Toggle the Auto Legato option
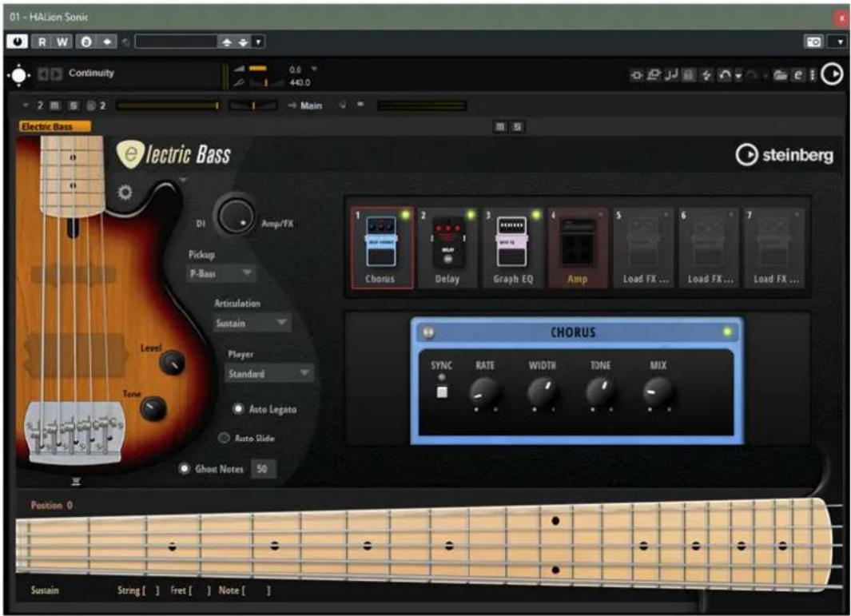Image resolution: width=851 pixels, height=616 pixels. tap(238, 409)
